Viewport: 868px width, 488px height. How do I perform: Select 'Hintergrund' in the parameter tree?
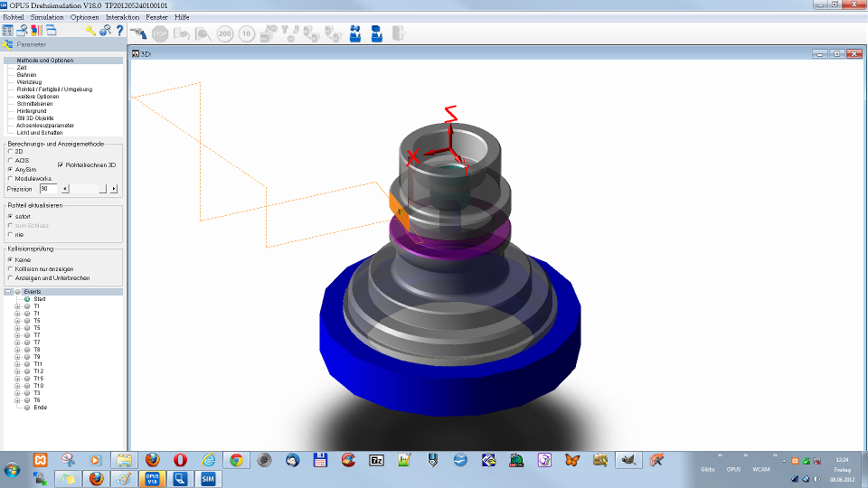click(x=32, y=110)
